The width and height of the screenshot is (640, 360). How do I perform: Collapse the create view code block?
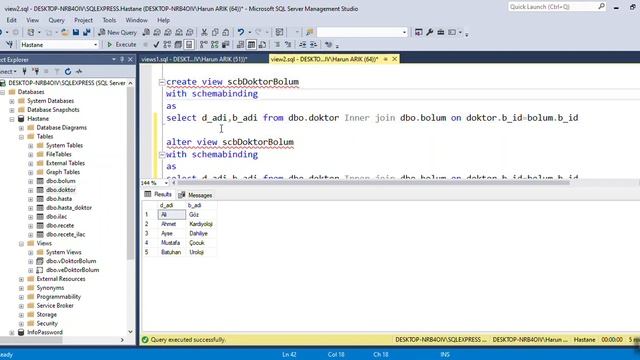click(x=162, y=82)
